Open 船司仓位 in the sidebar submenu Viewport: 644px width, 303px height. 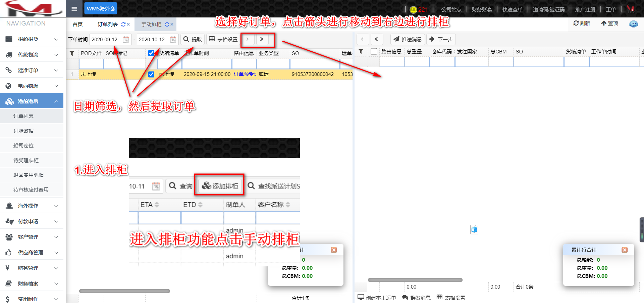point(32,145)
